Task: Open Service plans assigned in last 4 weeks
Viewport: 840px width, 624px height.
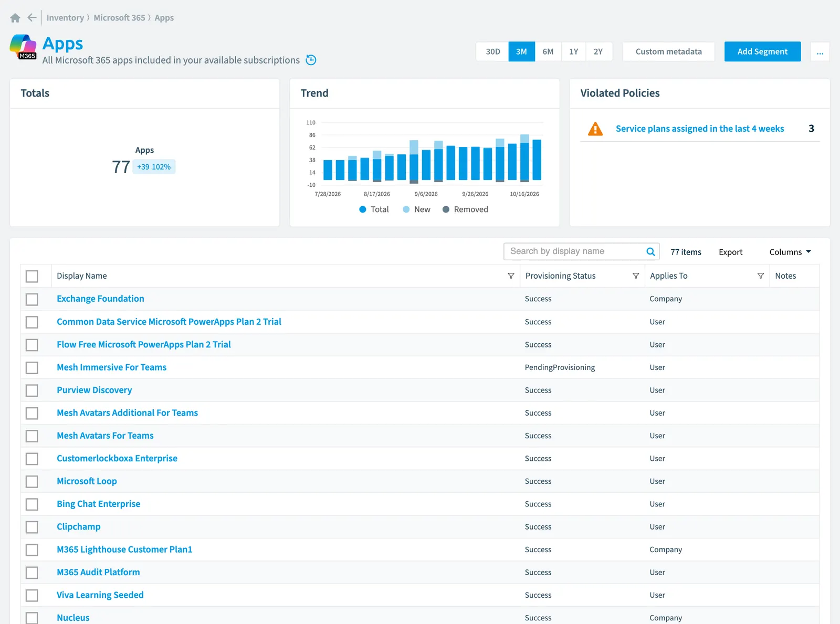Action: click(700, 129)
